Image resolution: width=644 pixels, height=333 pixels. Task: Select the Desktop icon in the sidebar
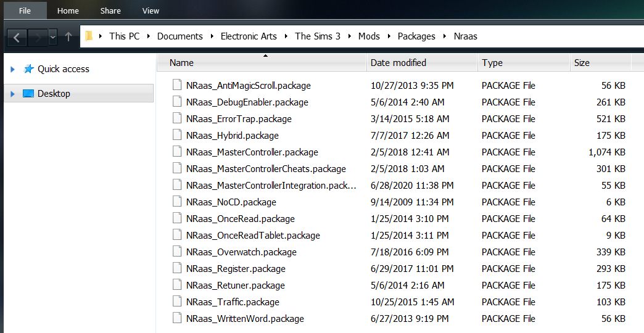click(x=28, y=94)
